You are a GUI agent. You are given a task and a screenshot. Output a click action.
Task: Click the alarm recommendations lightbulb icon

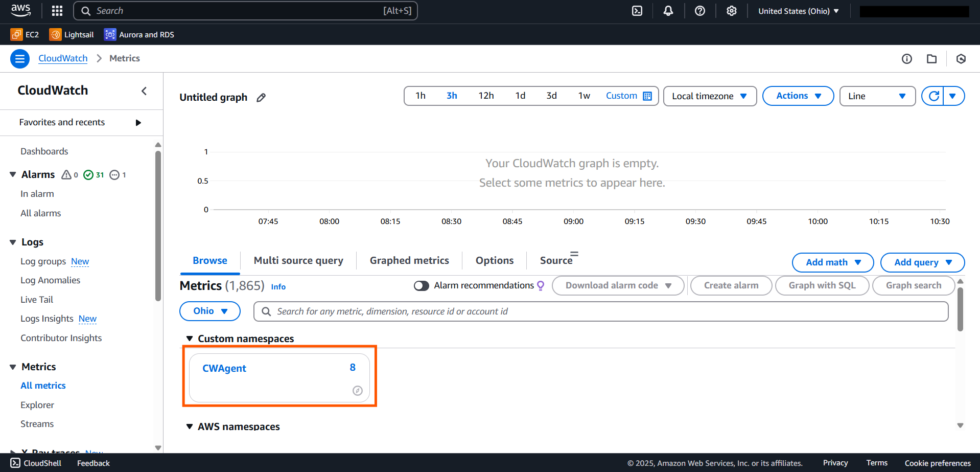(541, 286)
